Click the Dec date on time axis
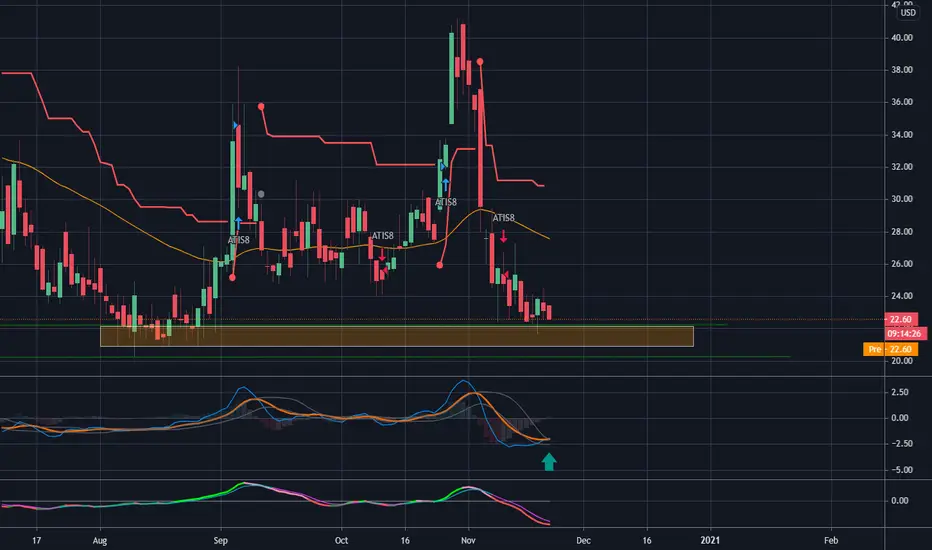This screenshot has width=932, height=550. pyautogui.click(x=583, y=540)
